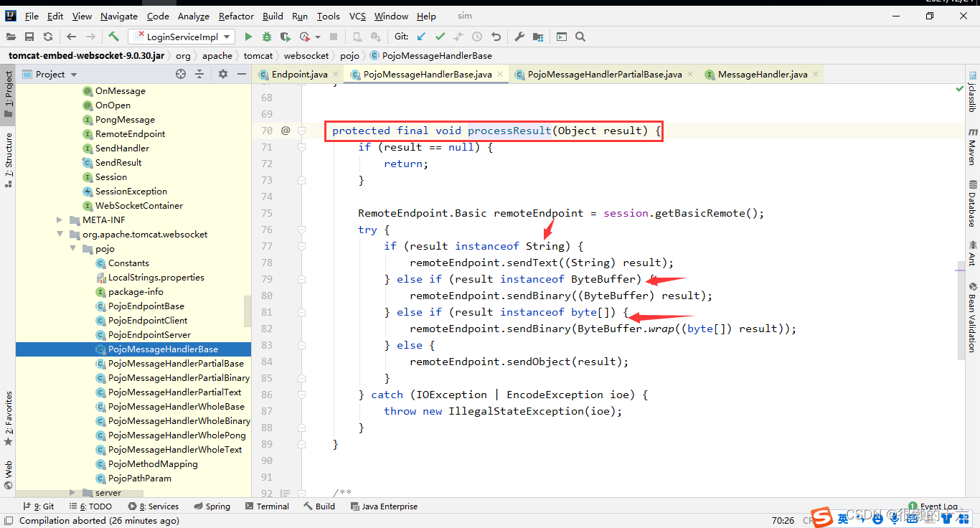Toggle the 1: Project tool window
This screenshot has width=980, height=528.
pos(8,94)
